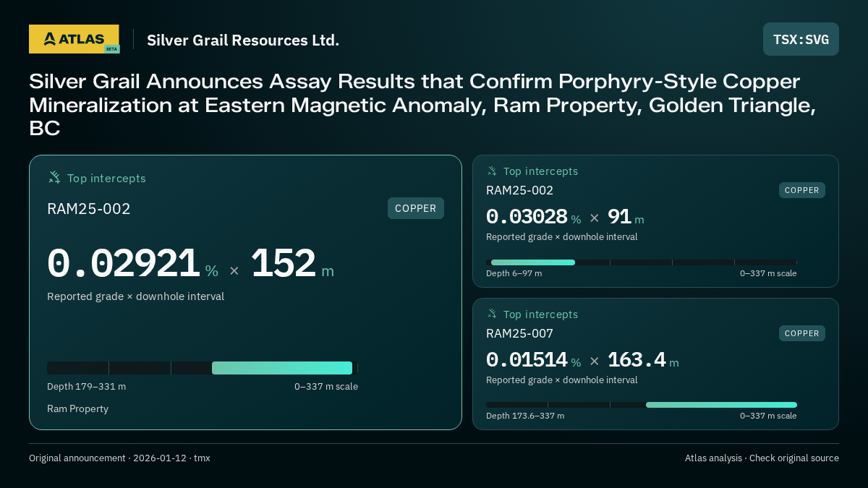Click the RAM25-007 hole label
The image size is (868, 488).
519,333
